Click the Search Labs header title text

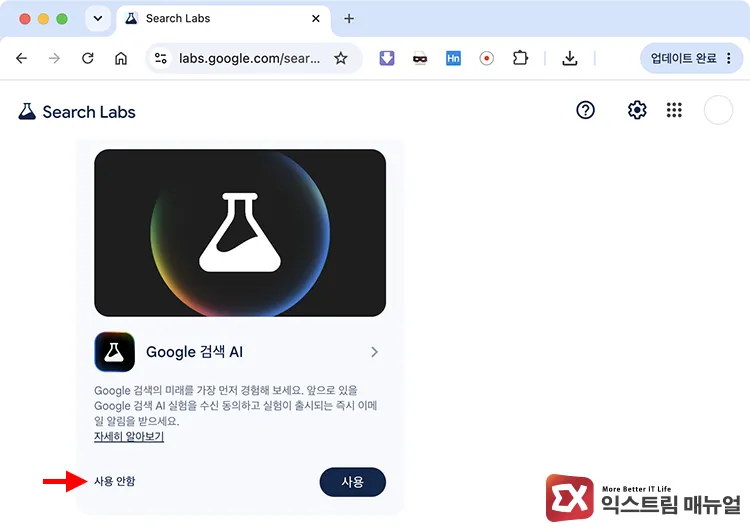[x=89, y=112]
